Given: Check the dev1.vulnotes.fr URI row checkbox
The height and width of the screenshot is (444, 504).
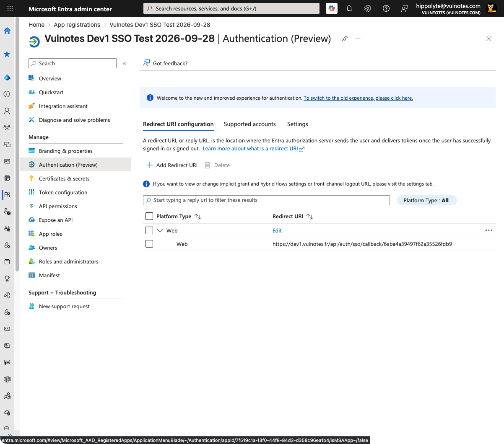Looking at the screenshot, I should [x=149, y=244].
